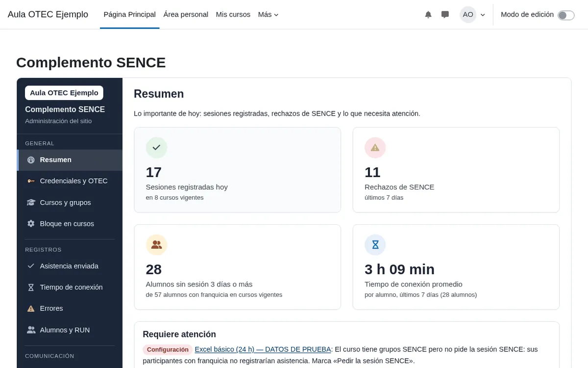The image size is (588, 368).
Task: Open the Más dropdown menu
Action: click(x=268, y=15)
